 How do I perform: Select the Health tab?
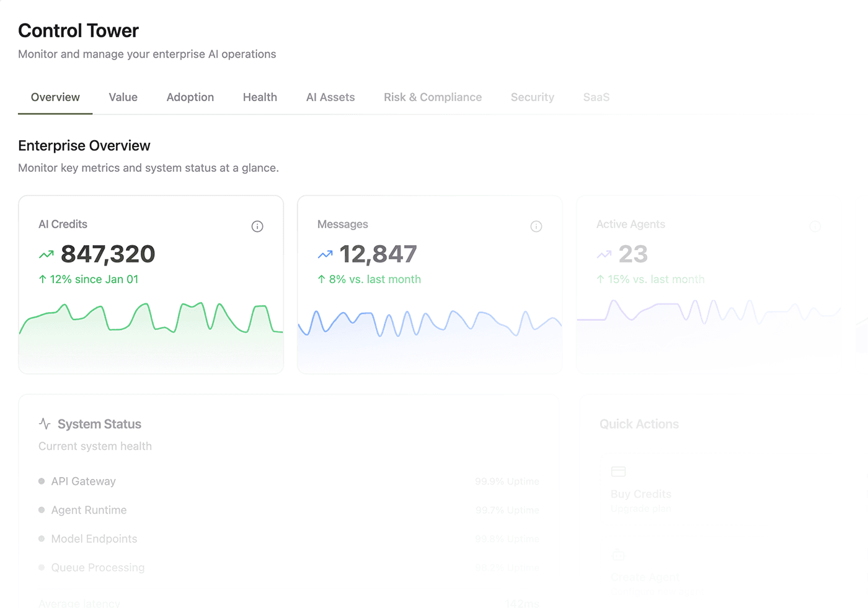260,97
